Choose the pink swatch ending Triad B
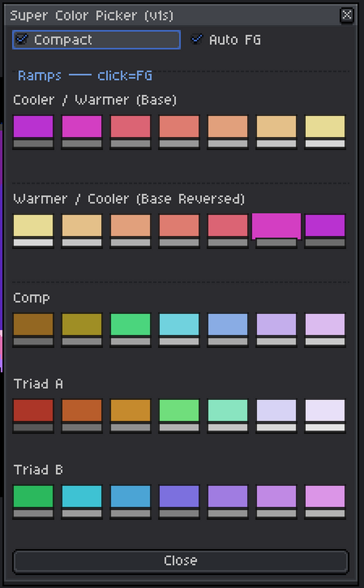 click(x=325, y=495)
